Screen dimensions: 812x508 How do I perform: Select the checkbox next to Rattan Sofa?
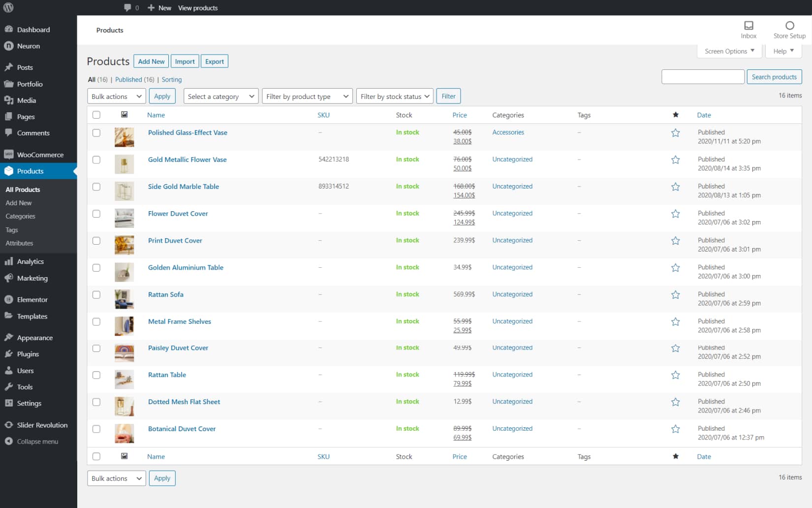96,294
